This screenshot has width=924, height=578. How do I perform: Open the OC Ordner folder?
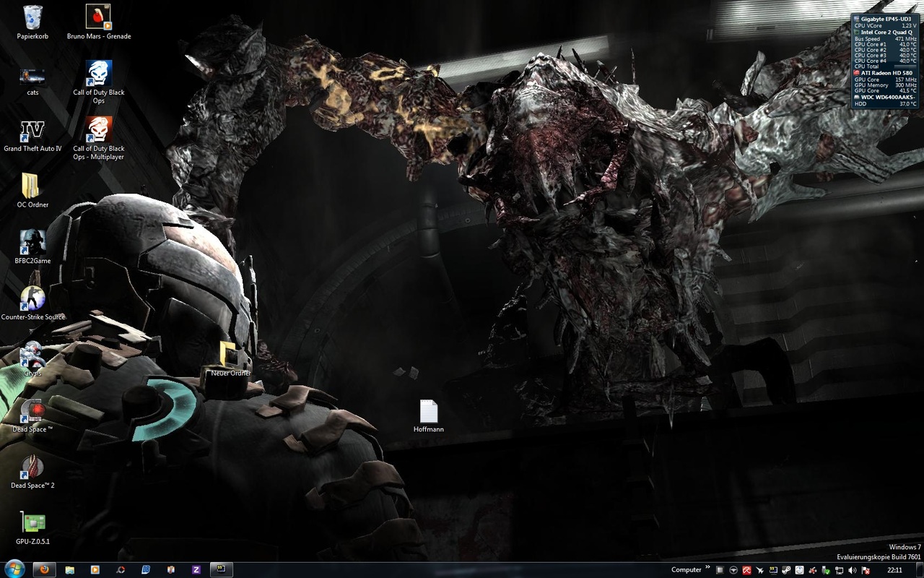[32, 190]
